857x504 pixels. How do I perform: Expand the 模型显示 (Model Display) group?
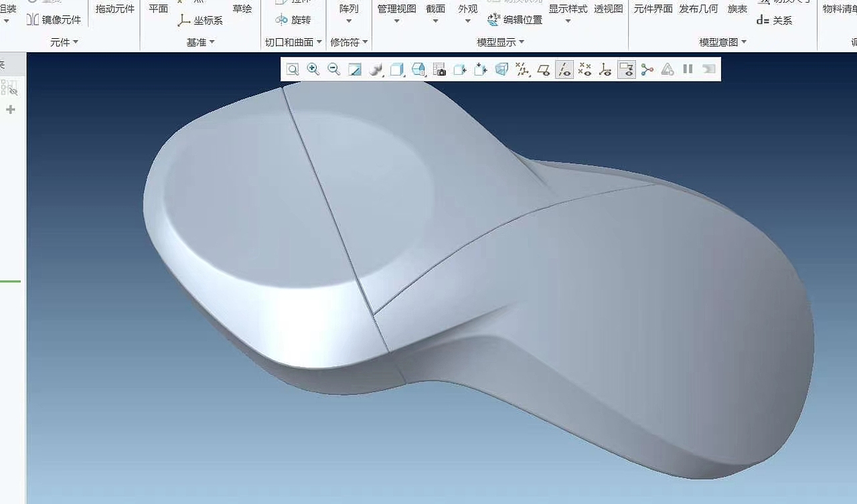[501, 42]
